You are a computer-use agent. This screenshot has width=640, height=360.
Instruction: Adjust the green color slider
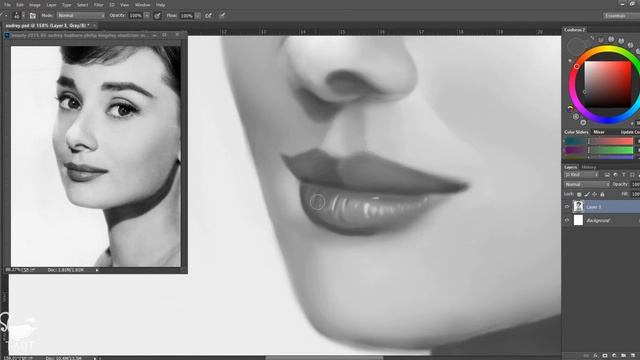click(x=611, y=150)
